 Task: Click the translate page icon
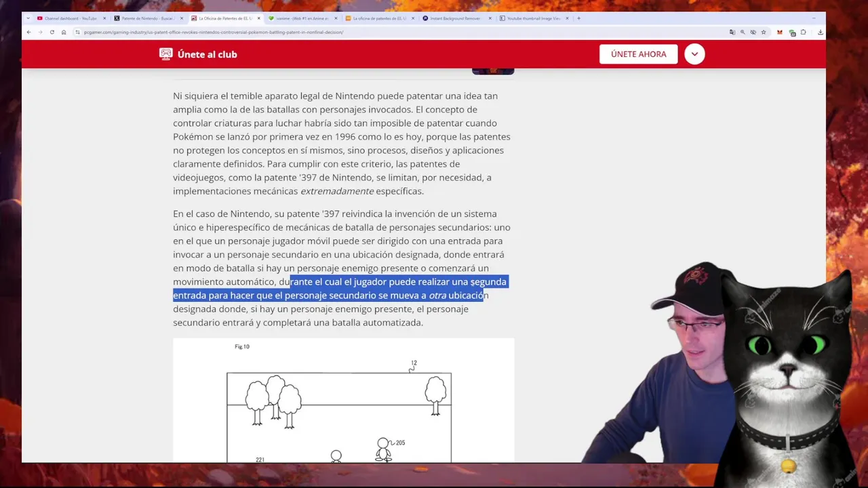tap(732, 32)
